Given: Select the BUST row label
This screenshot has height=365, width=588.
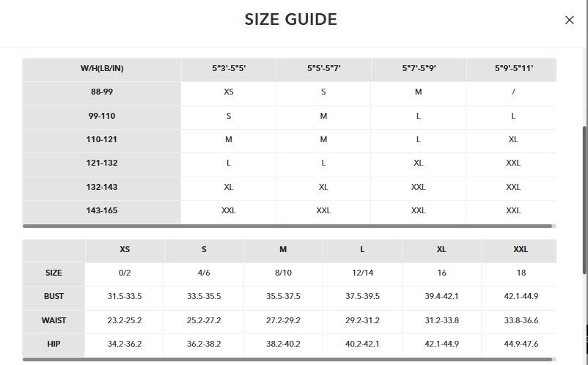Looking at the screenshot, I should [x=54, y=296].
